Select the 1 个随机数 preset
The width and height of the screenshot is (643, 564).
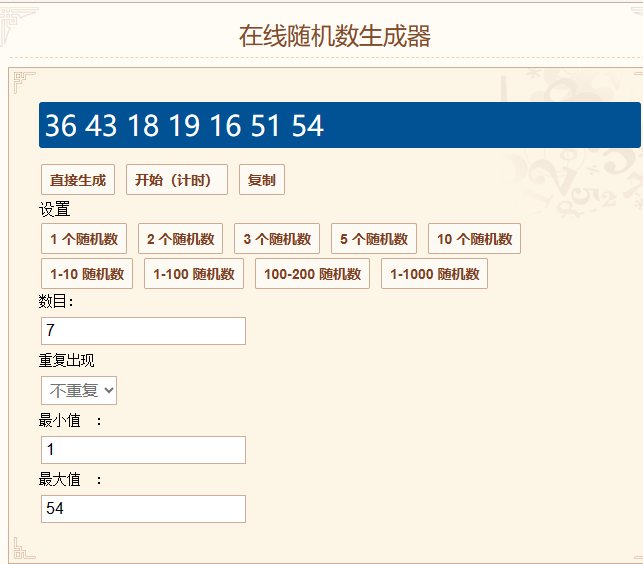click(x=84, y=239)
